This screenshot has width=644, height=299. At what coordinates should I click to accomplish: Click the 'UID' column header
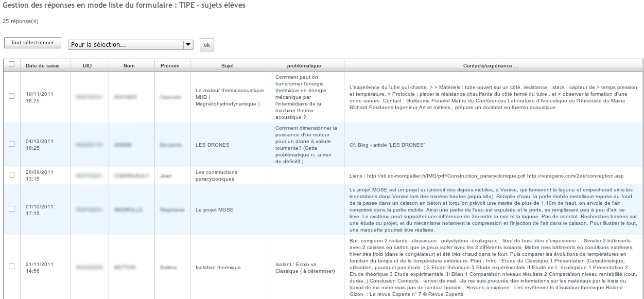[88, 66]
